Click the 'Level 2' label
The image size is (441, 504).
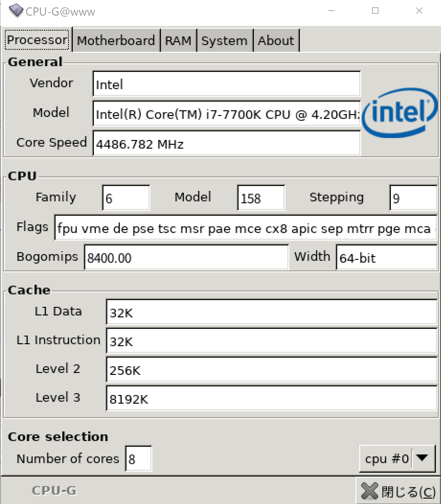(58, 369)
